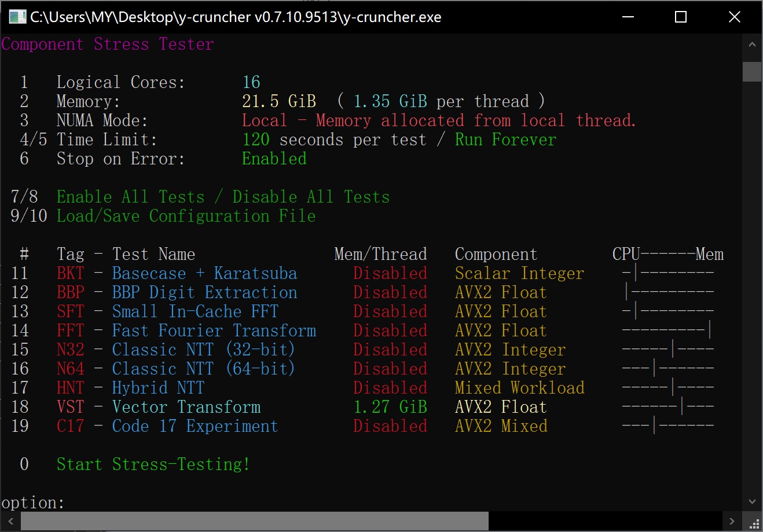Minimize the y-cruncher console window
763x532 pixels.
628,17
